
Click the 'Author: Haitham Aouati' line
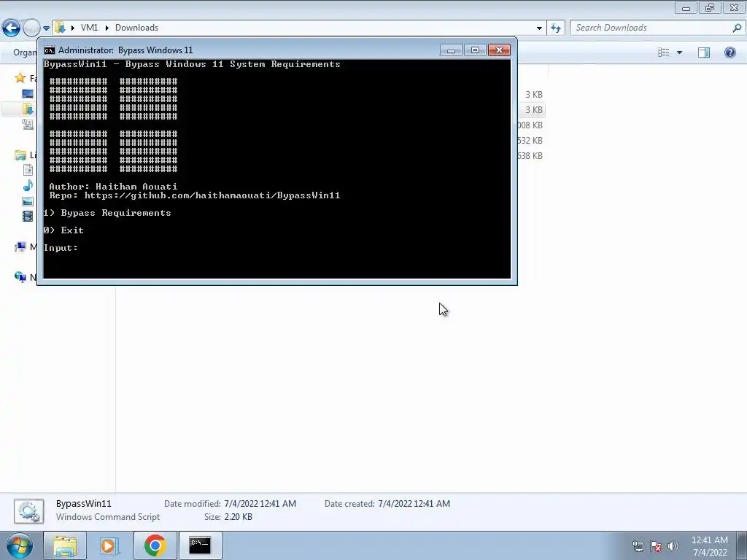pyautogui.click(x=113, y=187)
